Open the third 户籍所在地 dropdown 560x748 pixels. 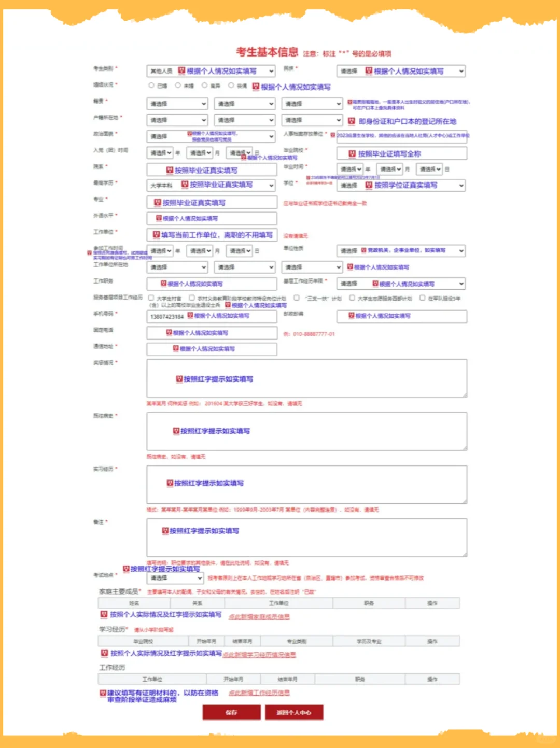(312, 120)
